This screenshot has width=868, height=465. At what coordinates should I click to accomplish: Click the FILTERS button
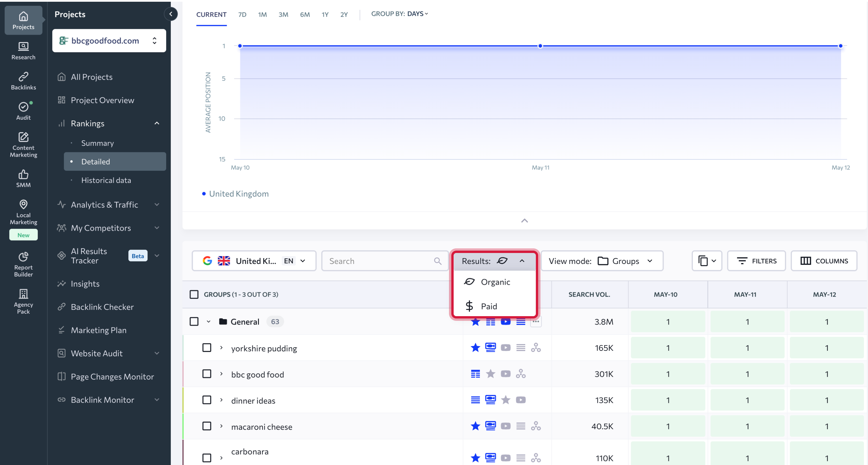tap(756, 260)
